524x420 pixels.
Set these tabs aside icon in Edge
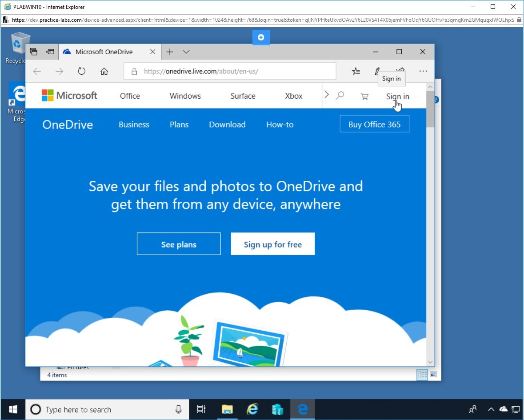[50, 52]
